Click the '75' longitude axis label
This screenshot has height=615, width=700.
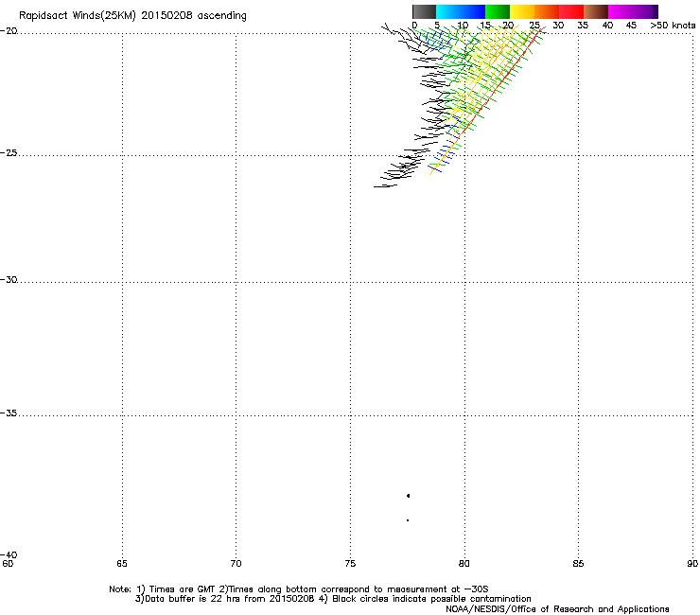pyautogui.click(x=350, y=564)
